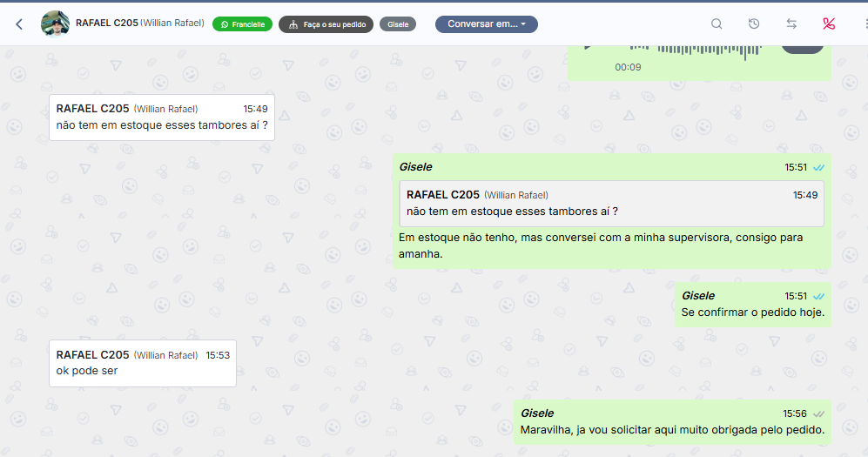Image resolution: width=868 pixels, height=457 pixels.
Task: Click the Francielle green channel tag
Action: tap(242, 24)
